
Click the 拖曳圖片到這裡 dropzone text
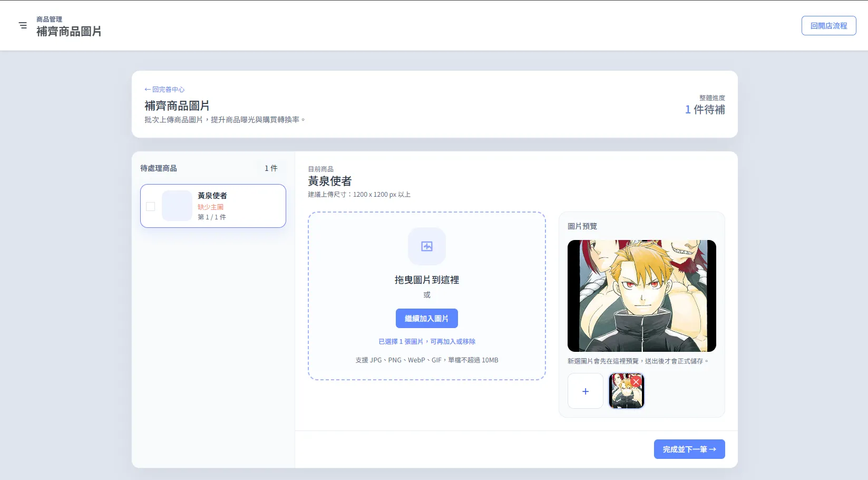pos(427,280)
